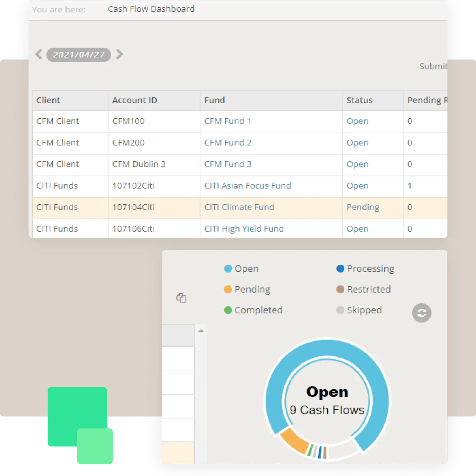Sort by the Fund column header
The height and width of the screenshot is (476, 476).
pyautogui.click(x=271, y=100)
